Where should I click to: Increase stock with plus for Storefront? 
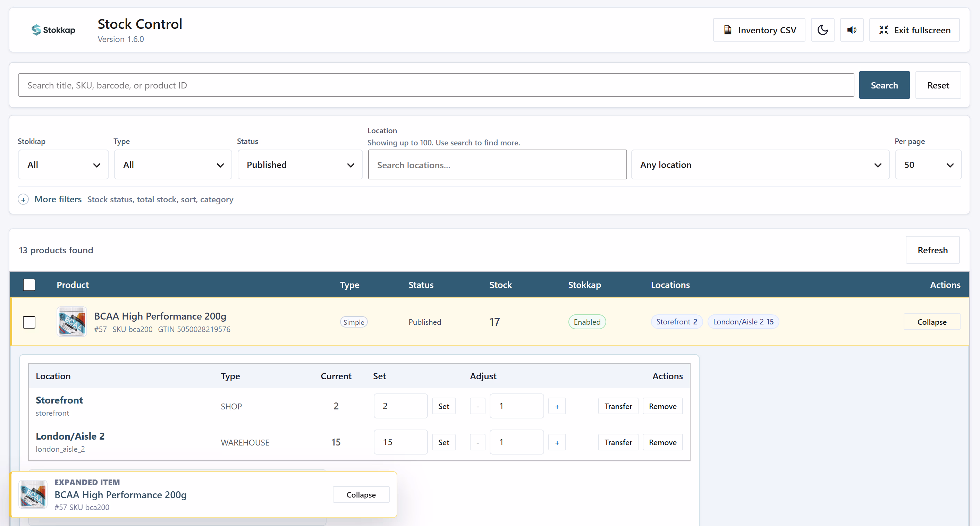(557, 406)
